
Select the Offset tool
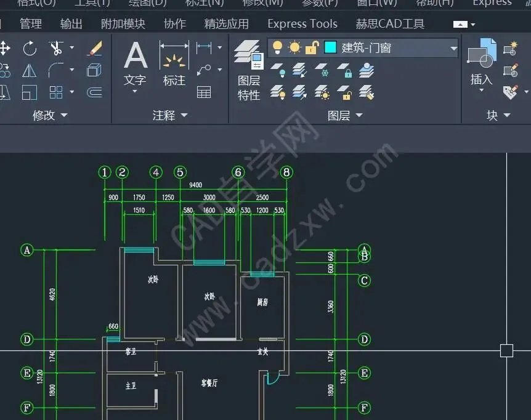coord(94,92)
